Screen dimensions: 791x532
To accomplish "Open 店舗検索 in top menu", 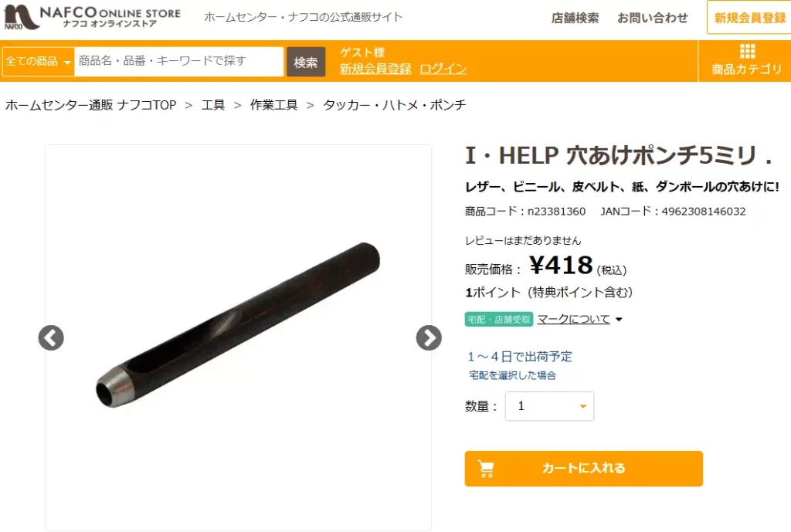I will pos(575,19).
